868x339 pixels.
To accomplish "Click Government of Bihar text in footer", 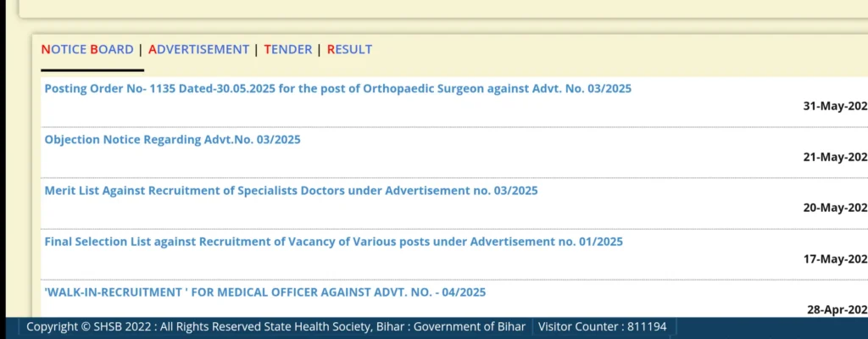I will [470, 327].
